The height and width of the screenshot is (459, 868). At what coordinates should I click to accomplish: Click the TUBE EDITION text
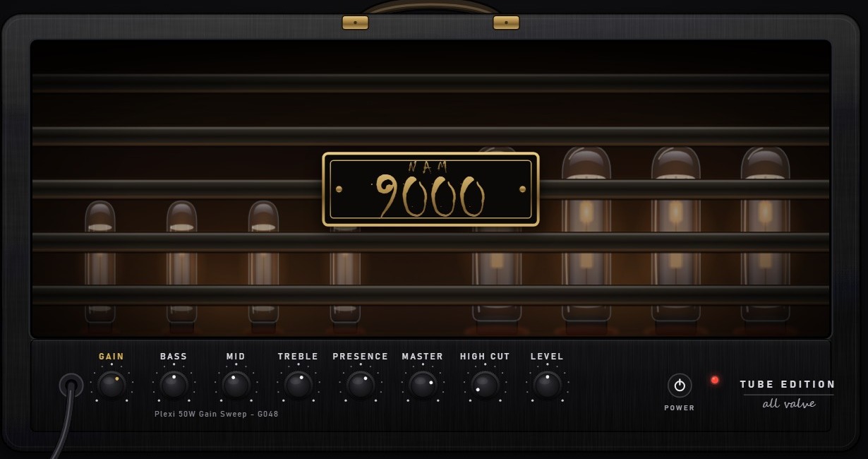(x=788, y=384)
